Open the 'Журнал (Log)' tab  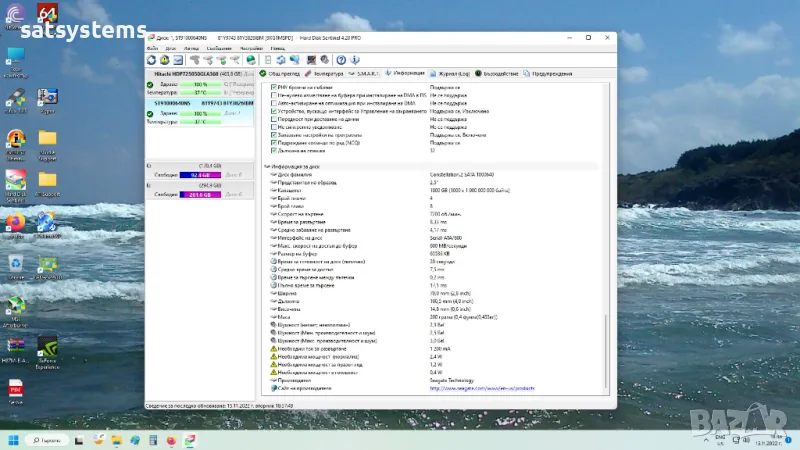(451, 73)
